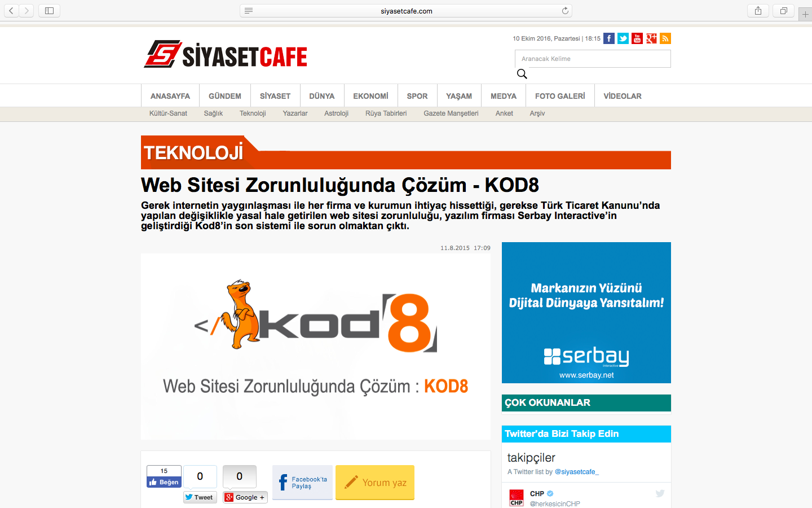This screenshot has width=812, height=508.
Task: Click the Yorum yaz comment button
Action: [x=375, y=483]
